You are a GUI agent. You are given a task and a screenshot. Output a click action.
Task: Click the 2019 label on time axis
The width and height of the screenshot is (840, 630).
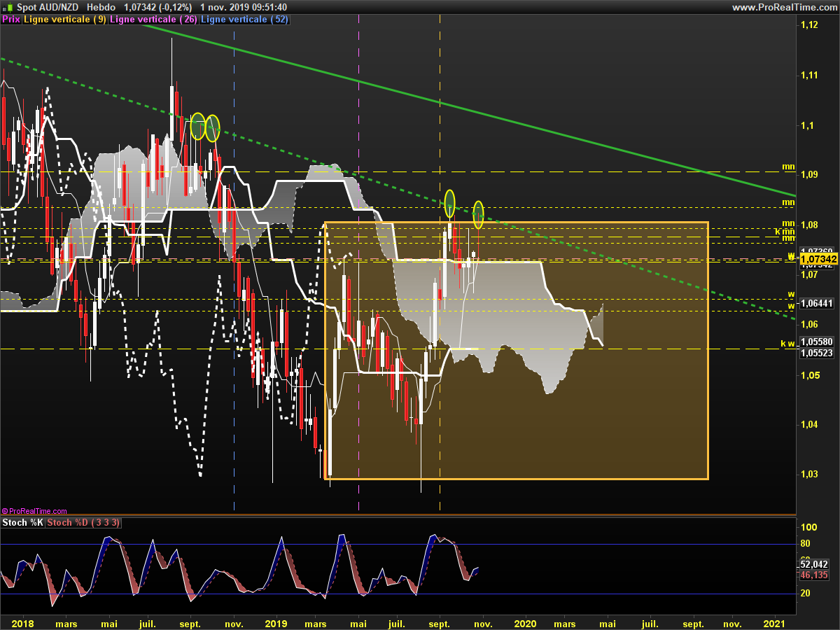point(276,623)
